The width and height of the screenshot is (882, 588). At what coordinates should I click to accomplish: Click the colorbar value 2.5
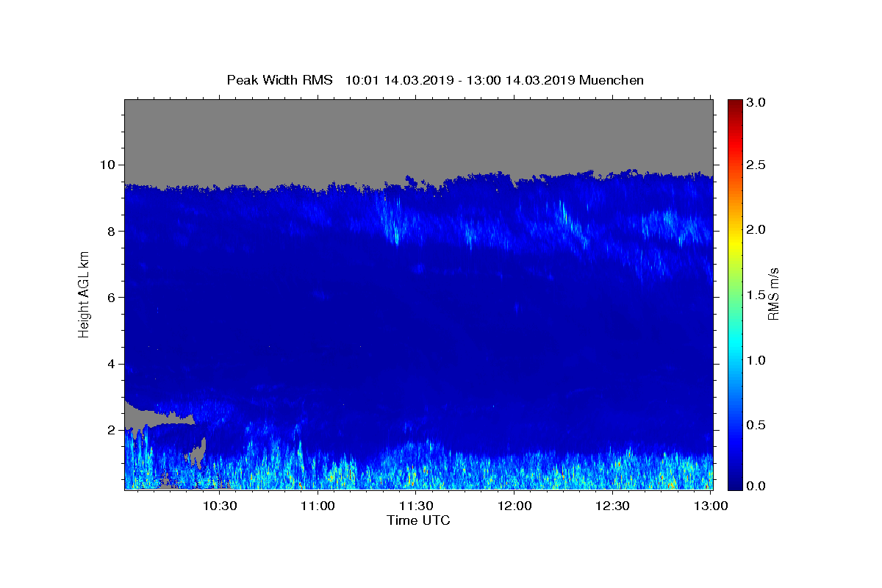(756, 165)
